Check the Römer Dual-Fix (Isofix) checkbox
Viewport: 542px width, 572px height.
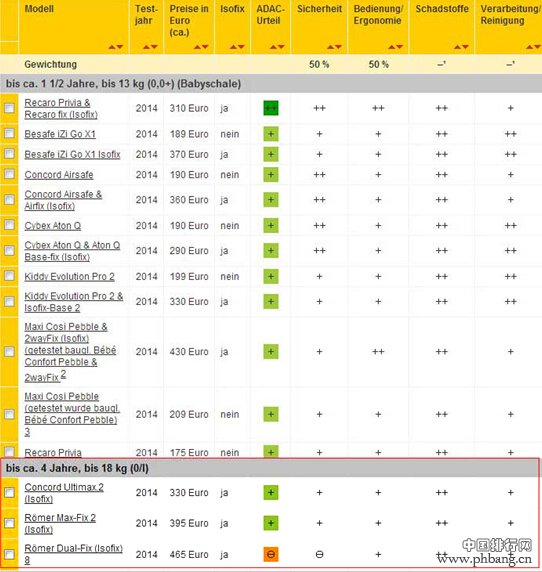pyautogui.click(x=9, y=554)
